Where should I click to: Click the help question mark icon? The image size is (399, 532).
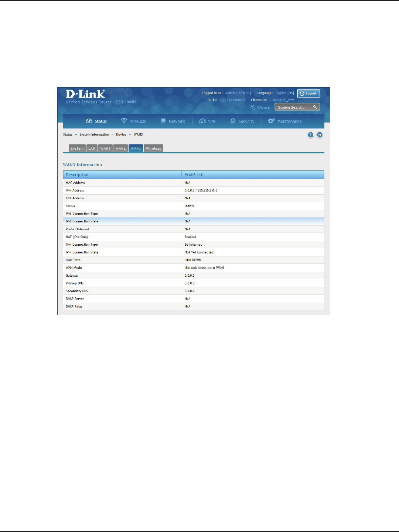[311, 135]
